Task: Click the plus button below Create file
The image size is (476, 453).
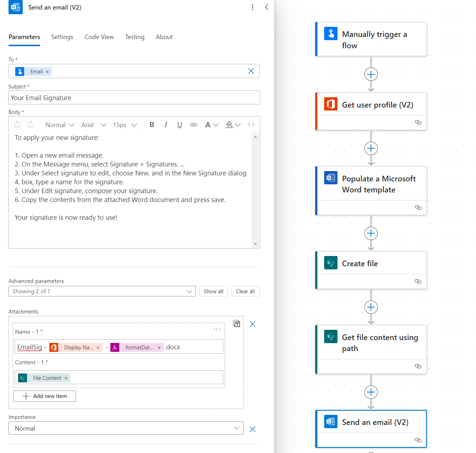Action: point(371,307)
